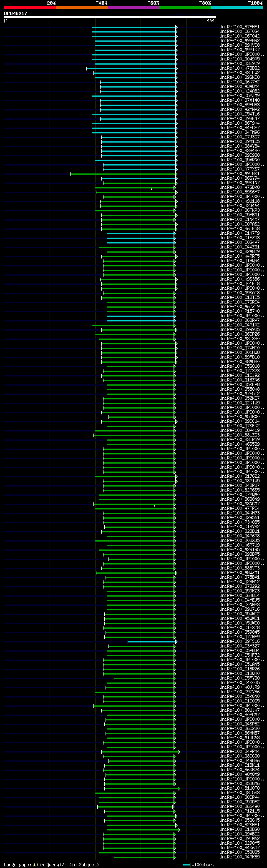Select the UniRef100_Q6K7H2 label

[x=239, y=82]
